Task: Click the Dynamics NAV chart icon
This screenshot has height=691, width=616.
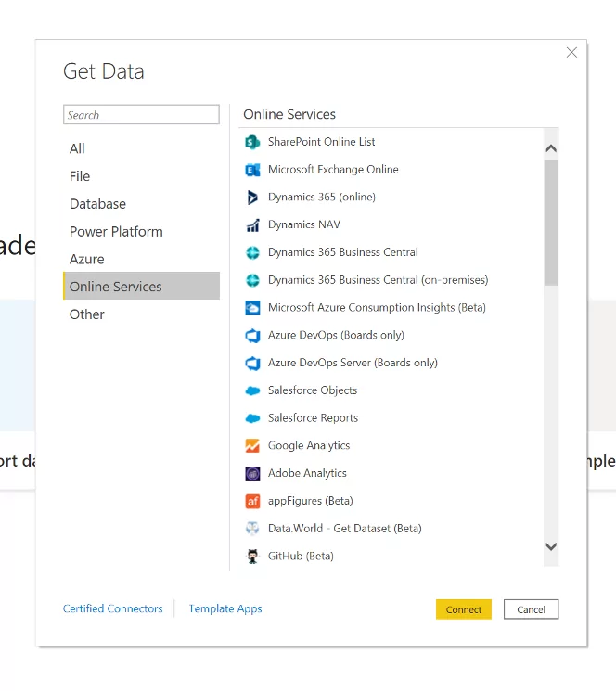Action: [252, 224]
